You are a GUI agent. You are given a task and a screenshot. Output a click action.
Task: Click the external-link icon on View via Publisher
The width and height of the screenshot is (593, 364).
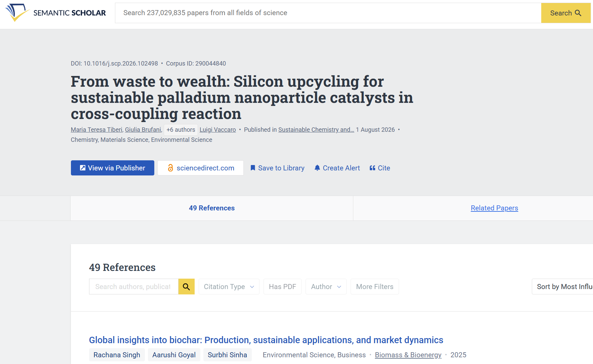coord(82,168)
